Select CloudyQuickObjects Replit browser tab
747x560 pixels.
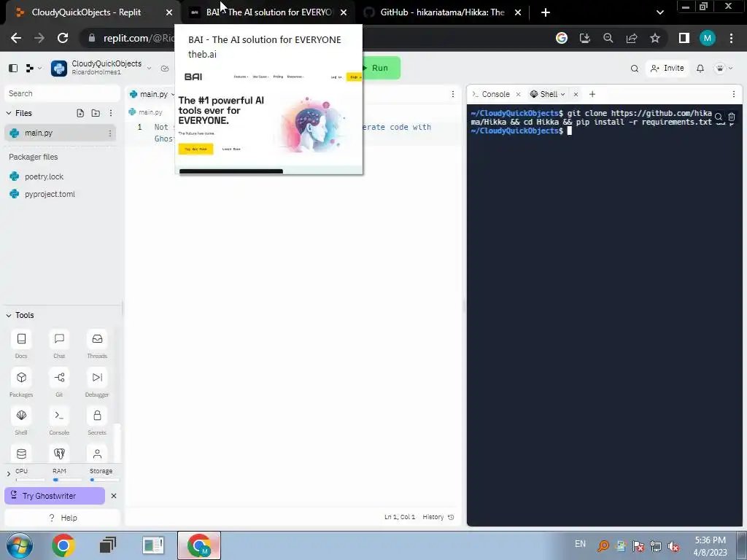(x=88, y=12)
